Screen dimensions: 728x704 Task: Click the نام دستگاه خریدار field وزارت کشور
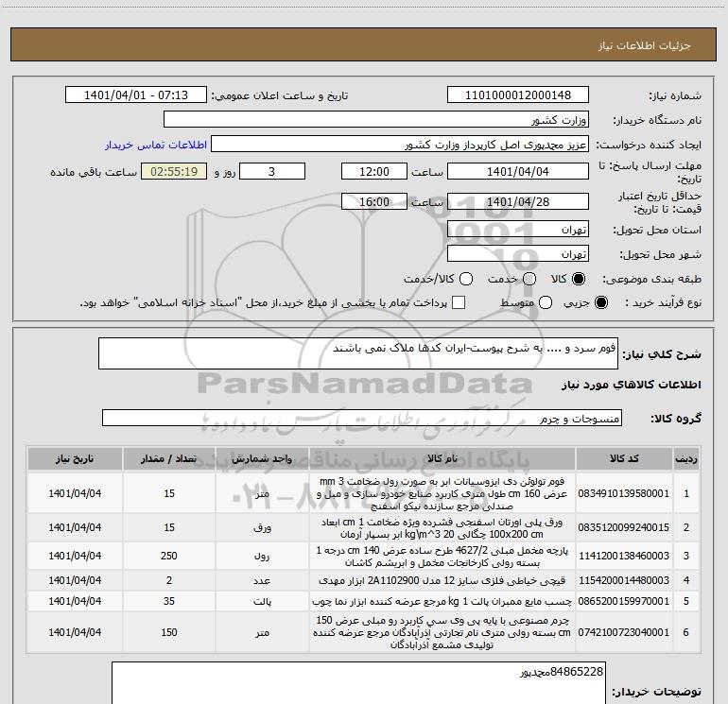click(376, 120)
